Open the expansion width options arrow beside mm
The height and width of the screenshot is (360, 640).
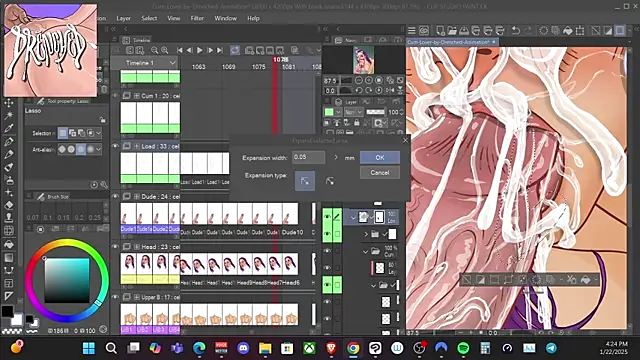[336, 158]
